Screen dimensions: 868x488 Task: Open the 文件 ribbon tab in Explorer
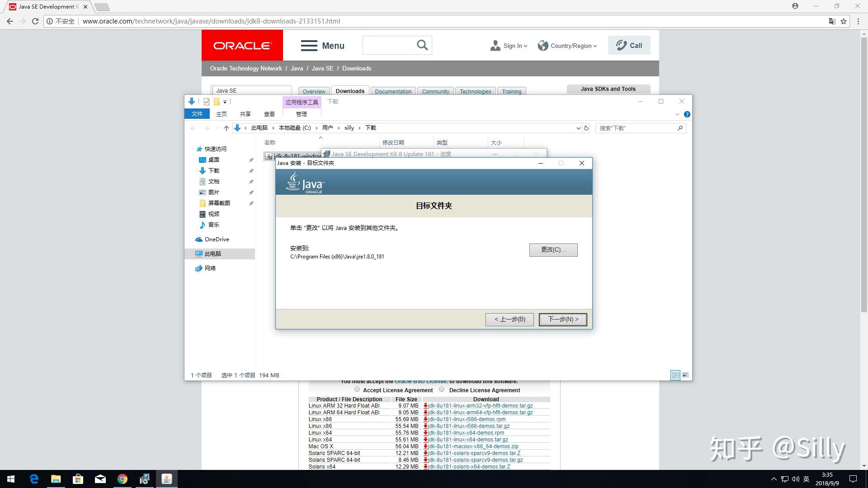[197, 114]
